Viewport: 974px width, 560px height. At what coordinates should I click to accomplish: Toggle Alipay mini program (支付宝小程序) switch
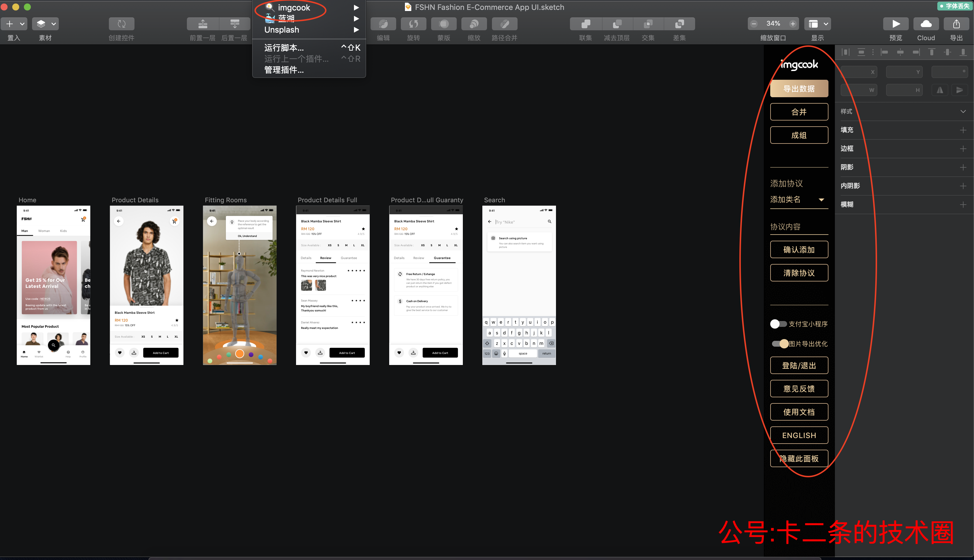click(x=778, y=324)
